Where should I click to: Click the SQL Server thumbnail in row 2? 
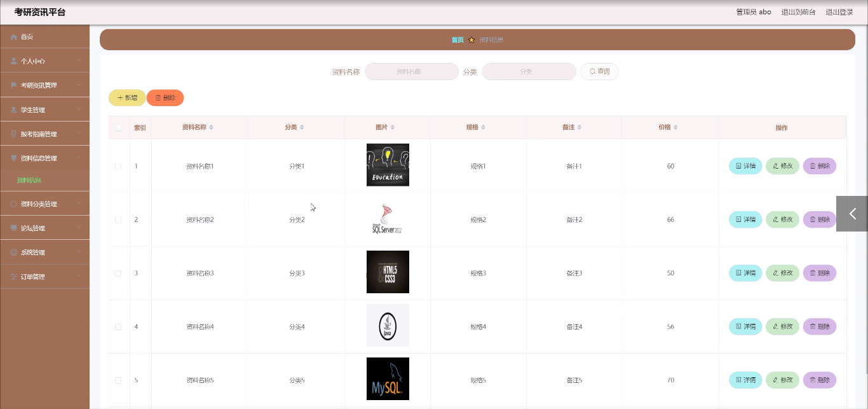[388, 218]
